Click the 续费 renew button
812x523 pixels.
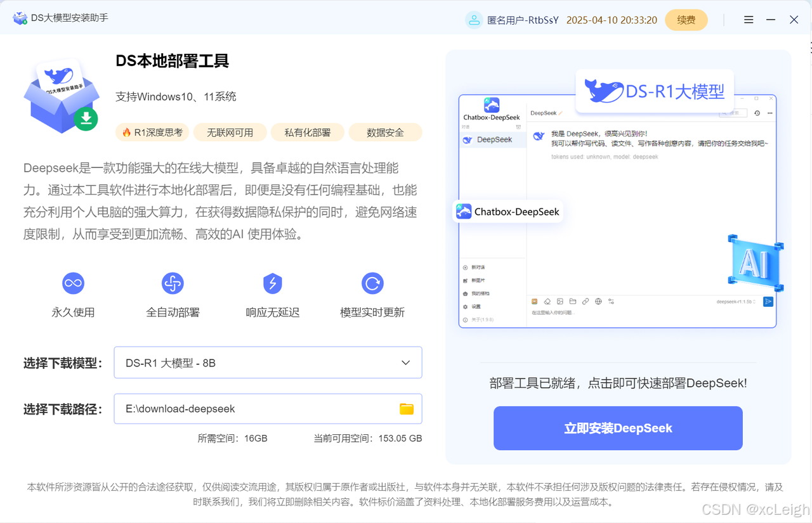click(686, 20)
